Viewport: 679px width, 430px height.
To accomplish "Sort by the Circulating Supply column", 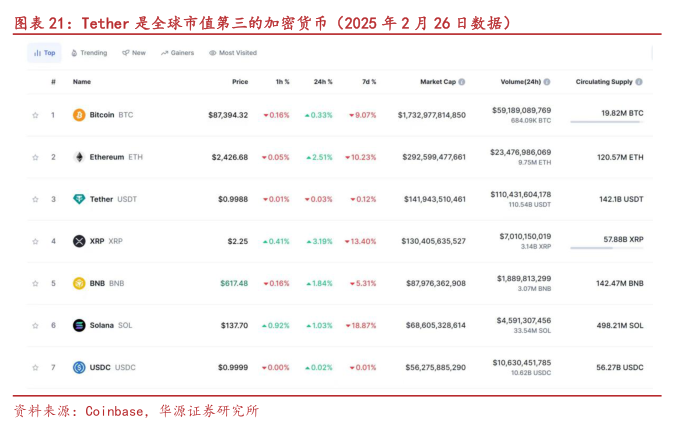I will (604, 81).
